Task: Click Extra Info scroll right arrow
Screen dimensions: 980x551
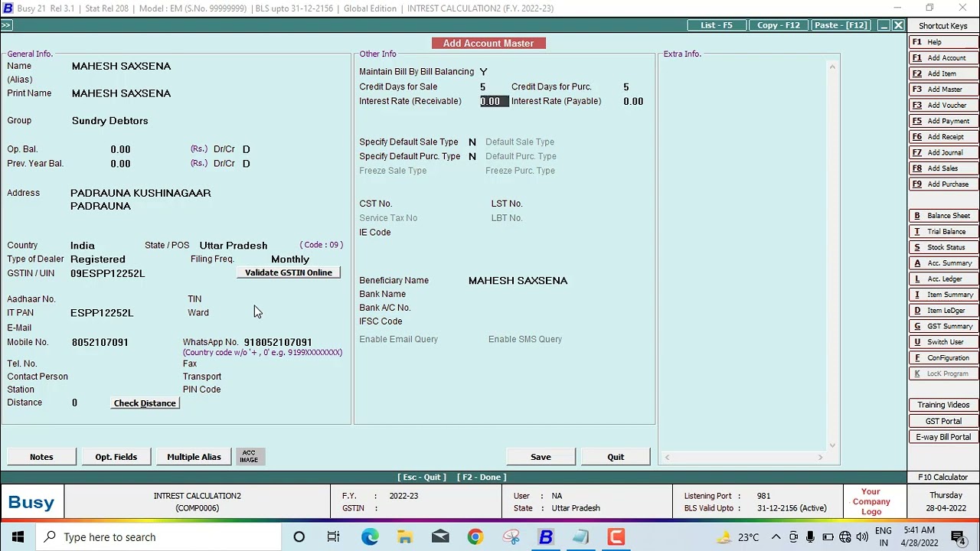Action: click(820, 458)
